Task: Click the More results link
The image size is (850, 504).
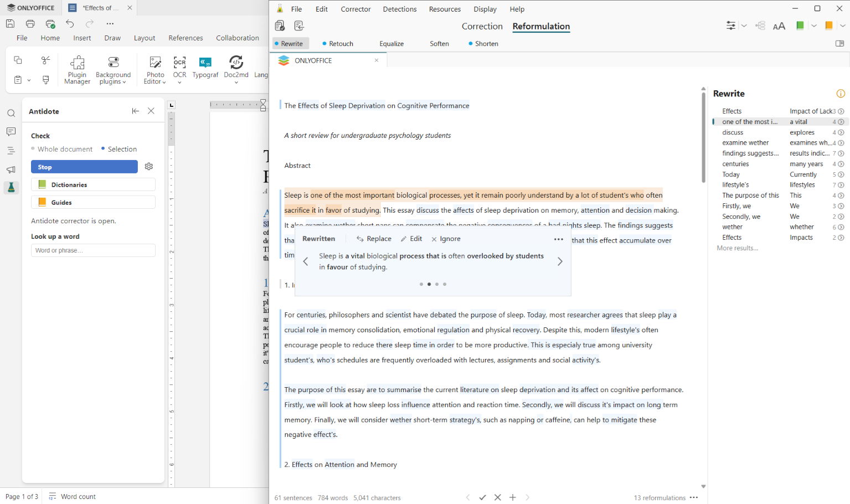Action: [x=737, y=248]
